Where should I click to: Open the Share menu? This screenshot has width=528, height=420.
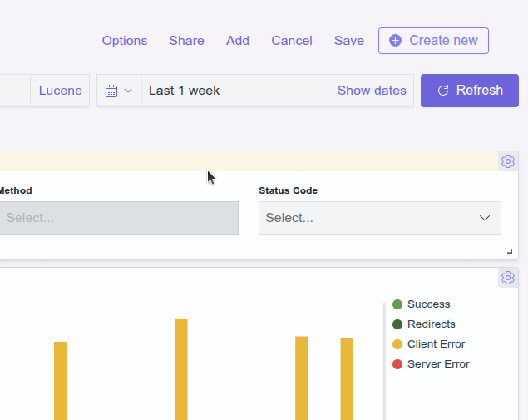pyautogui.click(x=186, y=41)
